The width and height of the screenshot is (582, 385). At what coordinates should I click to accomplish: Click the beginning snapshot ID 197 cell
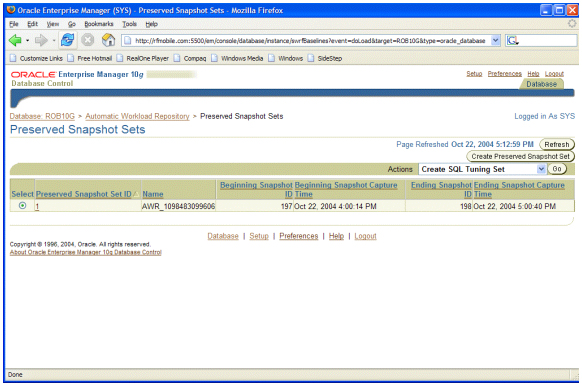pyautogui.click(x=287, y=206)
